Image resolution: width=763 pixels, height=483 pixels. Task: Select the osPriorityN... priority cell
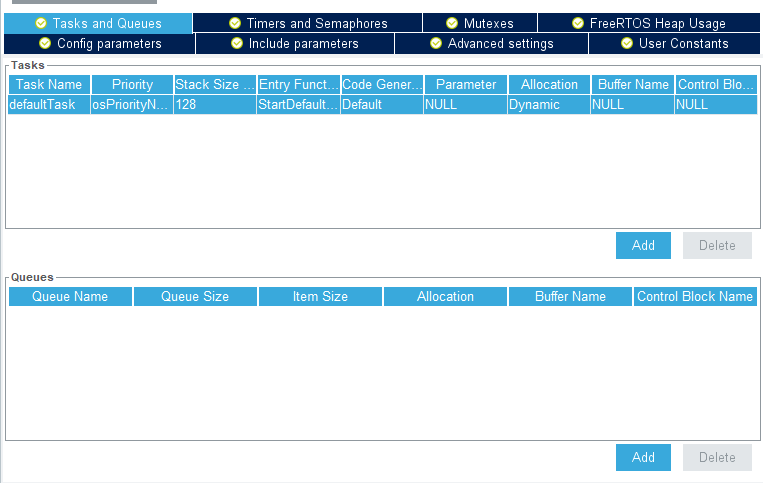click(132, 105)
